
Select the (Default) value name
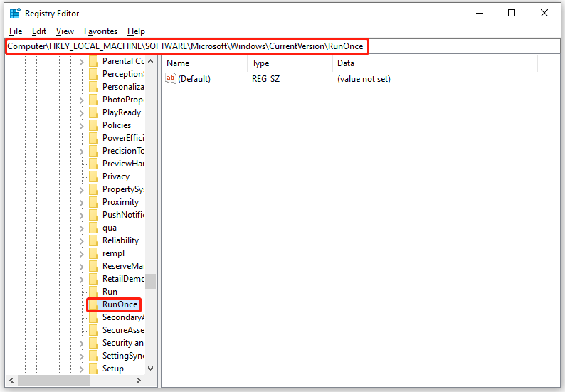click(x=194, y=79)
